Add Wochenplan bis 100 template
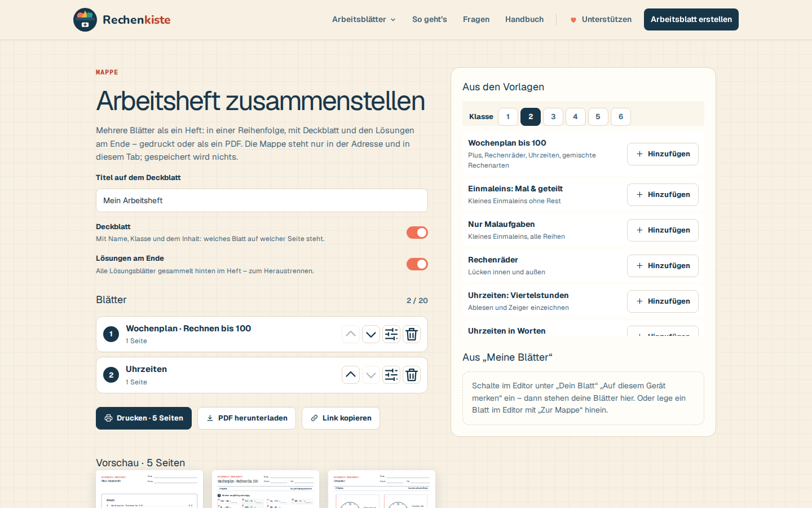Image resolution: width=812 pixels, height=508 pixels. (663, 154)
